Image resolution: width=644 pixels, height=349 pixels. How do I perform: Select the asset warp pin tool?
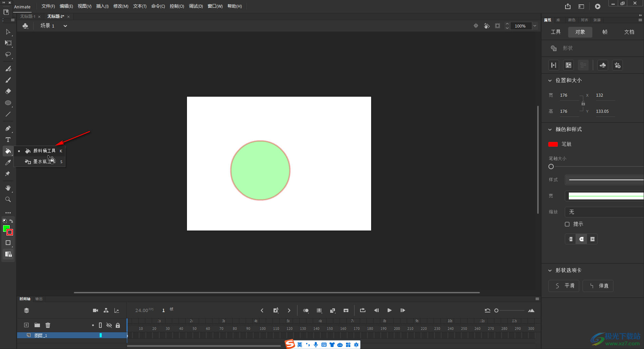8,174
